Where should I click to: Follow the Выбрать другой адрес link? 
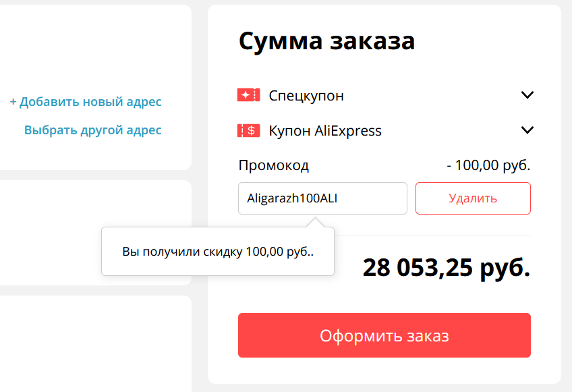click(x=93, y=130)
